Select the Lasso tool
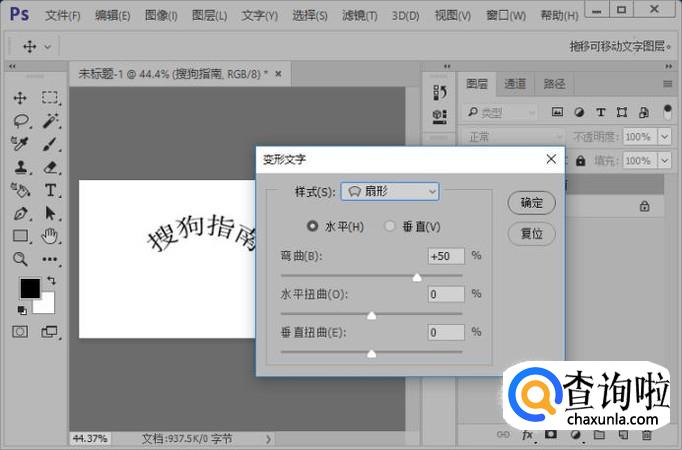The image size is (682, 450). click(21, 121)
